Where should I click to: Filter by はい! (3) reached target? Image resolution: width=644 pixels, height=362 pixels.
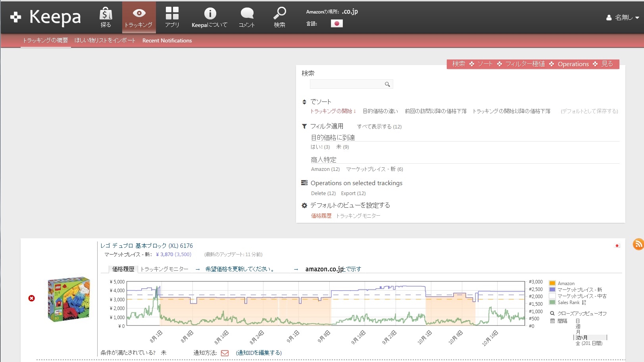click(x=320, y=147)
